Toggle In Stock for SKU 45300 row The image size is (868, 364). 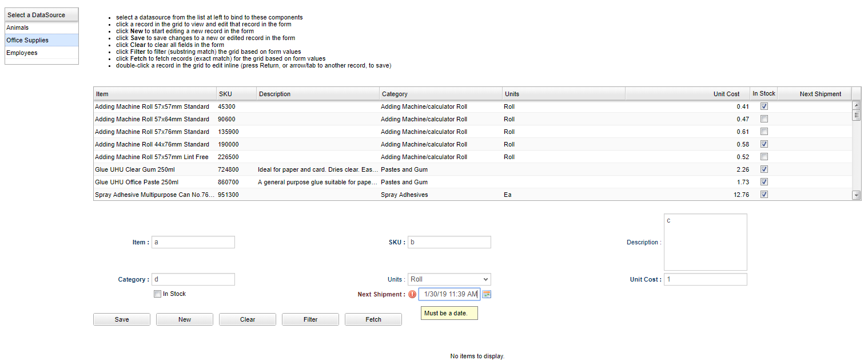(x=764, y=106)
